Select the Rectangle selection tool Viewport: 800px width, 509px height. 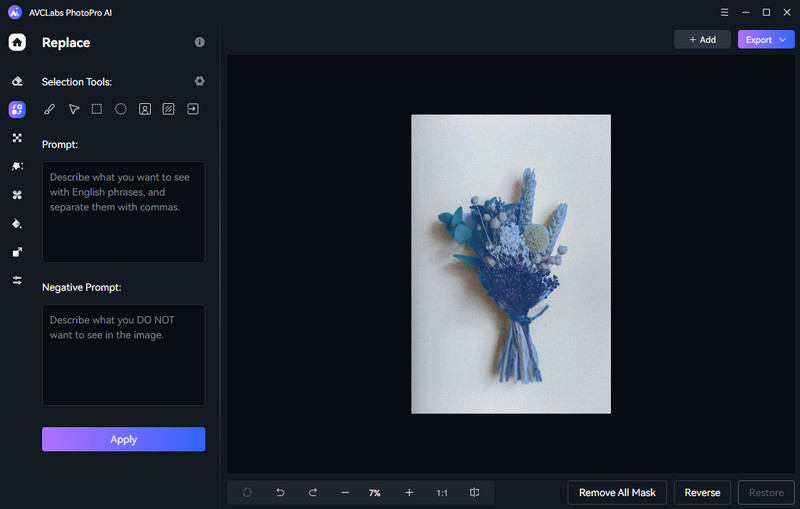tap(96, 109)
